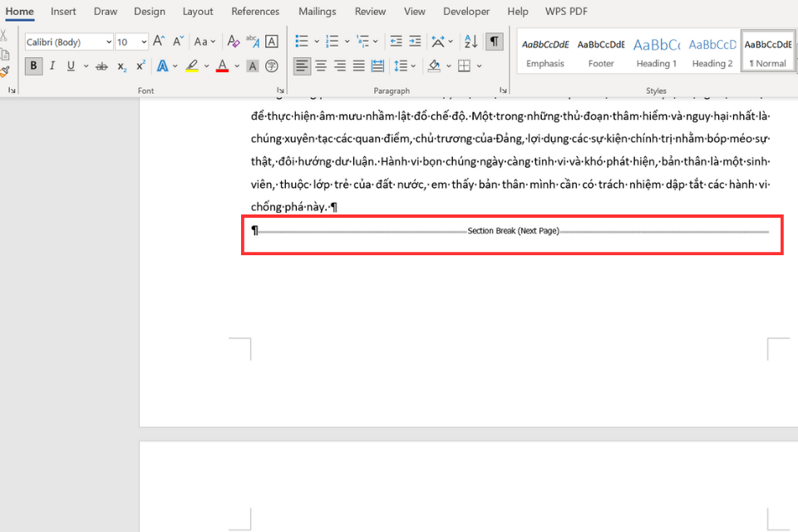Apply paragraph Shading fill
This screenshot has width=798, height=532.
[434, 66]
